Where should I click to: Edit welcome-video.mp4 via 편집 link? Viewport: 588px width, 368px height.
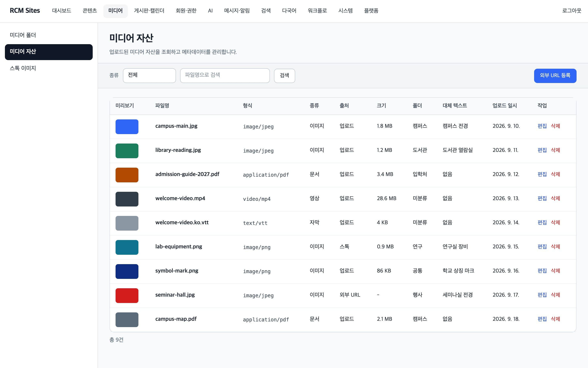click(542, 198)
